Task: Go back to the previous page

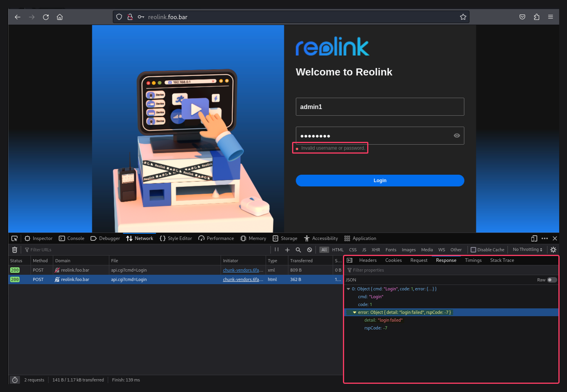Action: 18,17
